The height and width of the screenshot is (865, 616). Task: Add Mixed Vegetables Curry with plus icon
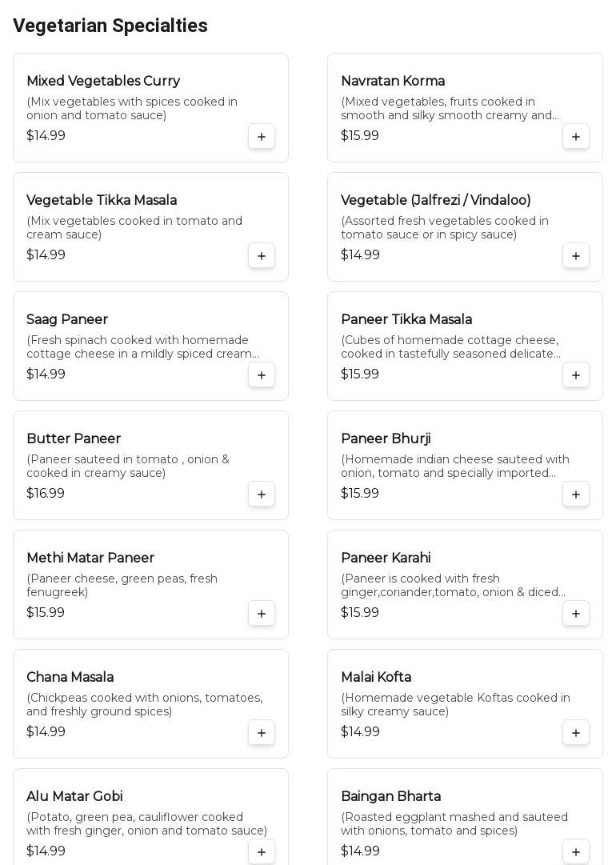[x=262, y=136]
